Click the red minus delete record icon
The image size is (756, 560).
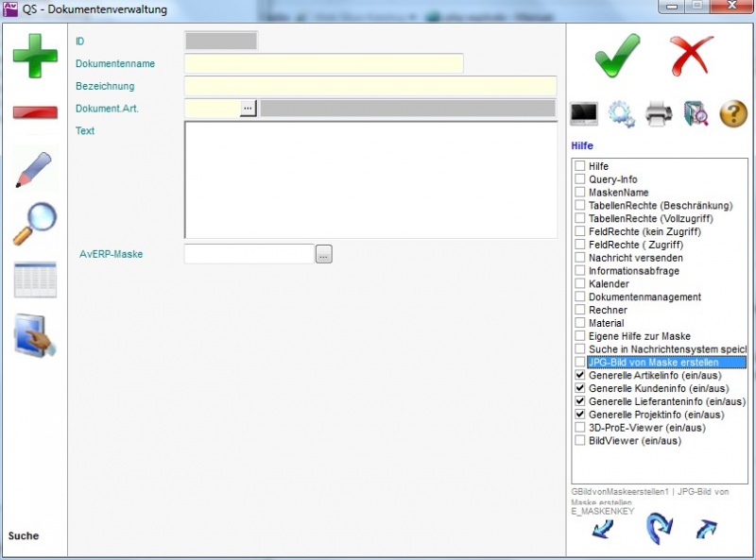tap(35, 112)
